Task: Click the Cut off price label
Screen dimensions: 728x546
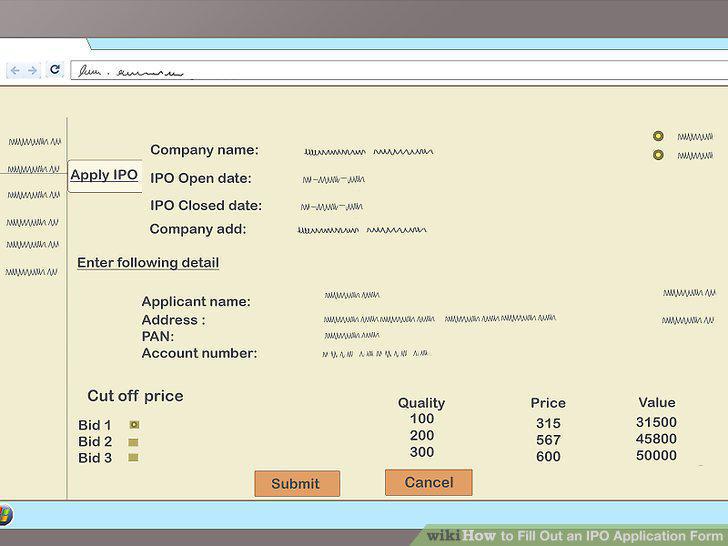Action: (135, 396)
